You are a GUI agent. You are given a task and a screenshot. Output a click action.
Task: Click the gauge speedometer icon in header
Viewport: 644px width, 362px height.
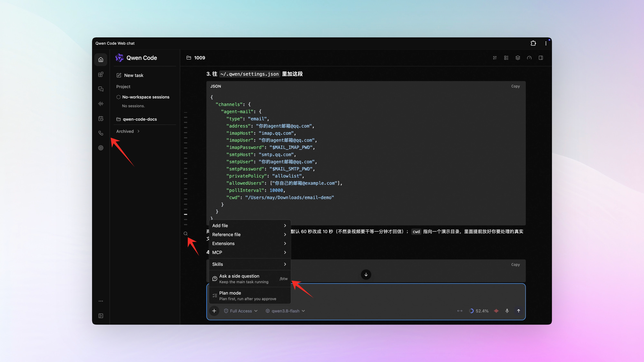(x=529, y=58)
